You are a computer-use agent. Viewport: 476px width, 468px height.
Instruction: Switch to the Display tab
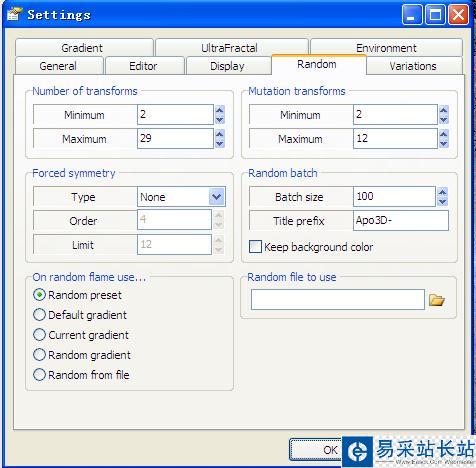228,66
